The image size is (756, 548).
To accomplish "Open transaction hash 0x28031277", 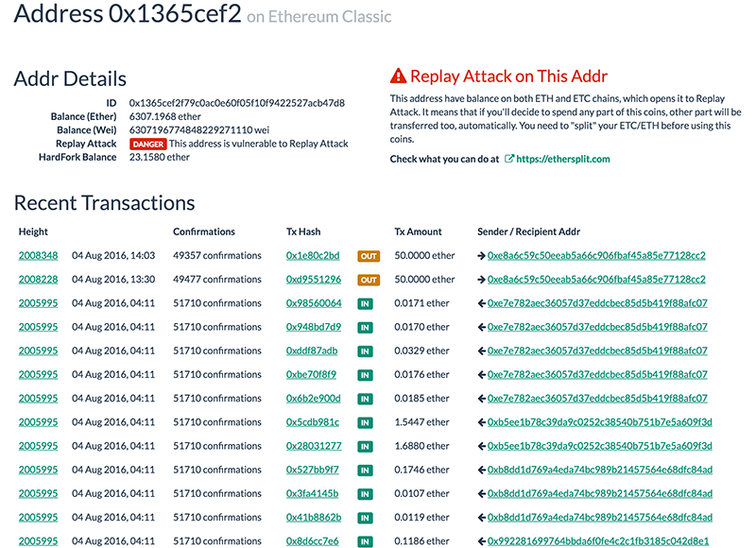I will 314,446.
